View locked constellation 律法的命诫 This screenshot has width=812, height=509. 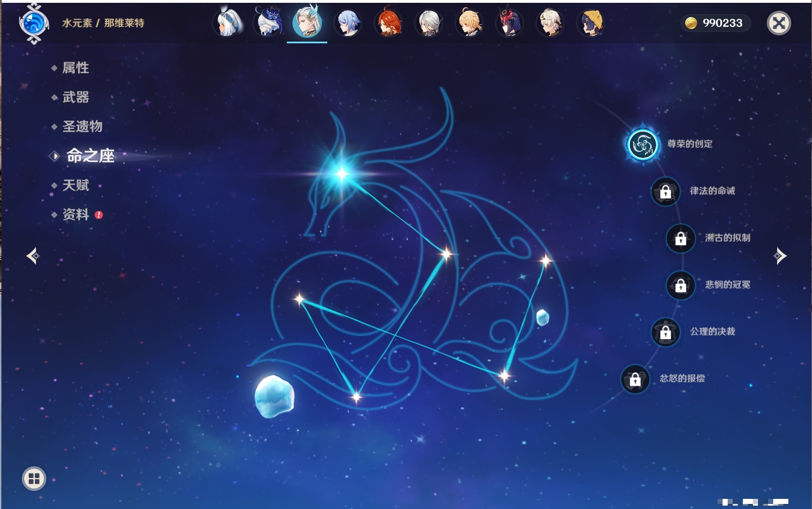point(665,192)
